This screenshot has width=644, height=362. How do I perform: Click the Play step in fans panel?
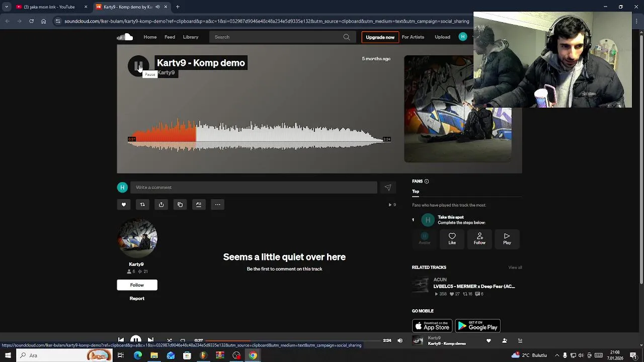[x=507, y=239]
